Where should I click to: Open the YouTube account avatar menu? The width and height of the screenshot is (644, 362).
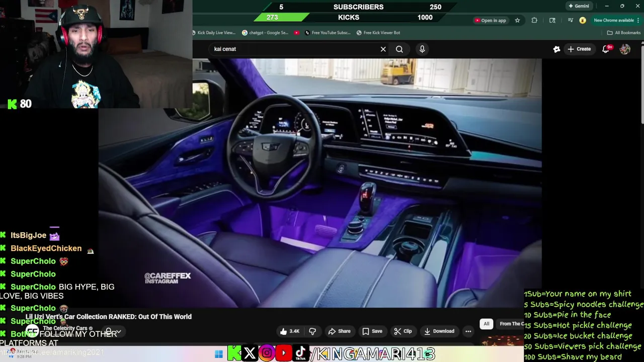tap(625, 49)
